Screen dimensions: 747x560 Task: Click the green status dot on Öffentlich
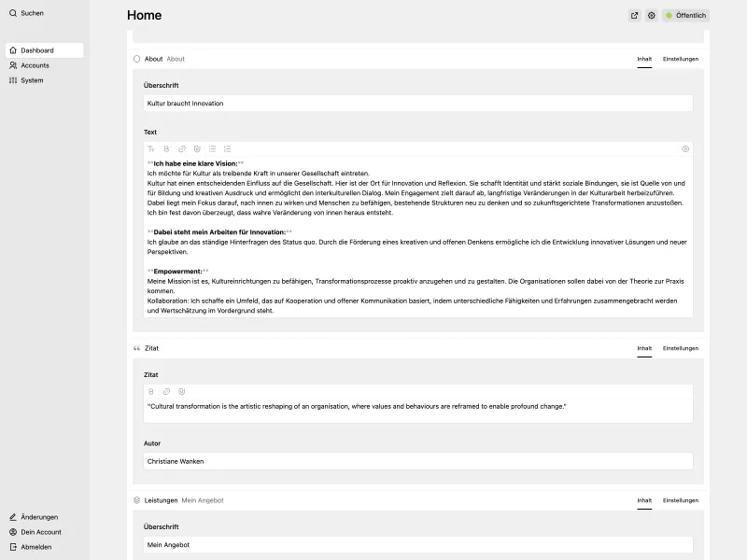point(668,15)
